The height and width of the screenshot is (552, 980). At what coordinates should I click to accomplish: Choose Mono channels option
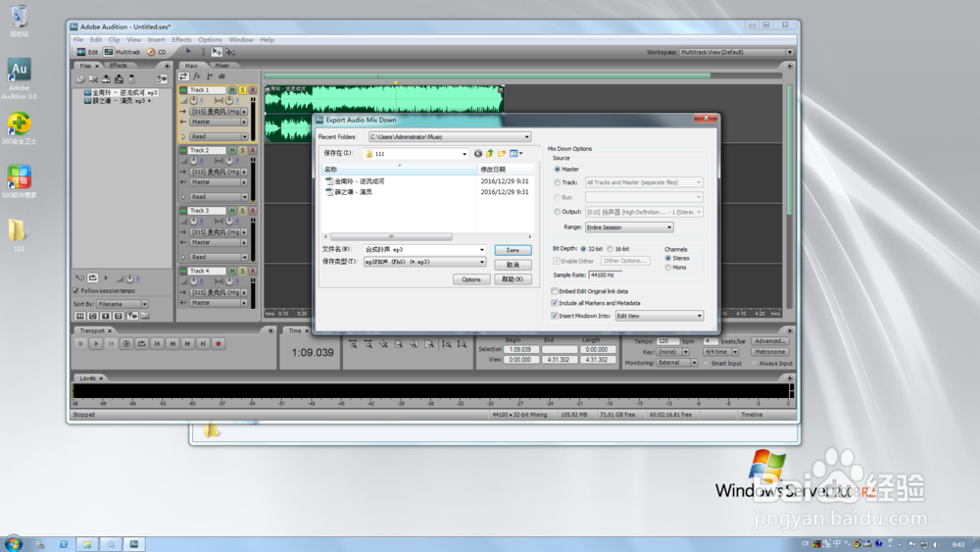point(668,268)
